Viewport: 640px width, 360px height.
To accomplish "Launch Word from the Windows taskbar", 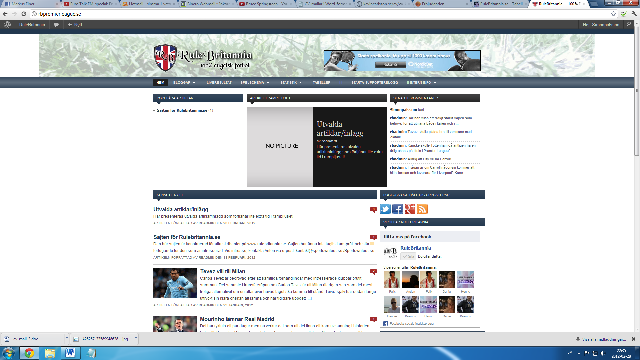I will coord(70,353).
